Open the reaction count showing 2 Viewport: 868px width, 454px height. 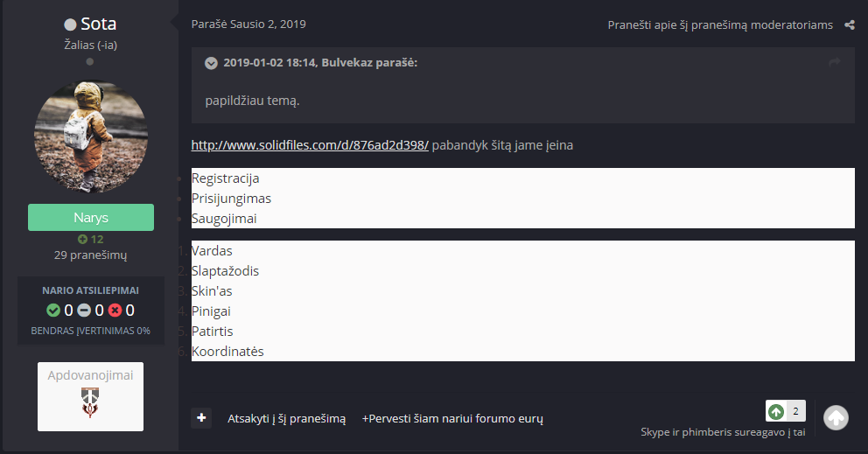pos(795,411)
